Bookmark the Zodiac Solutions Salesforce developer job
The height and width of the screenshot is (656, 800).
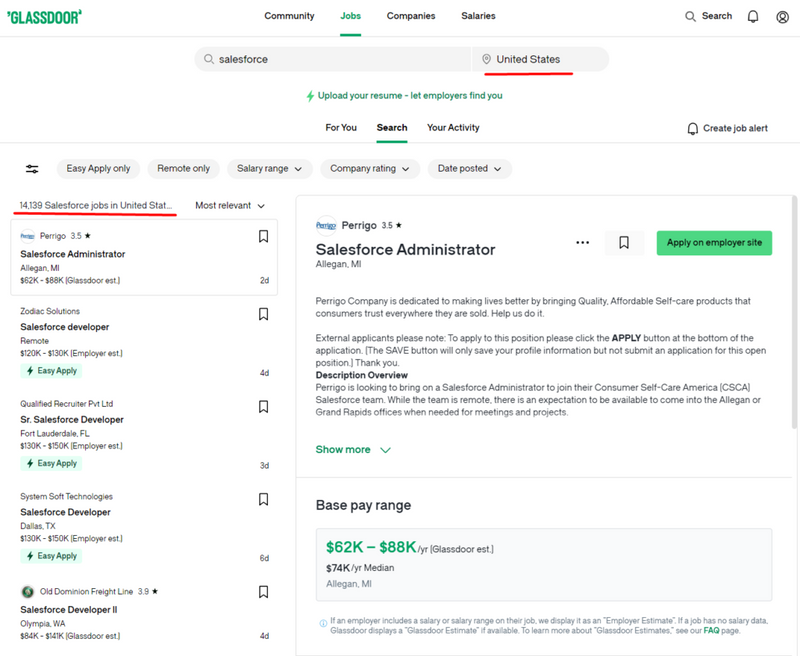pos(263,314)
